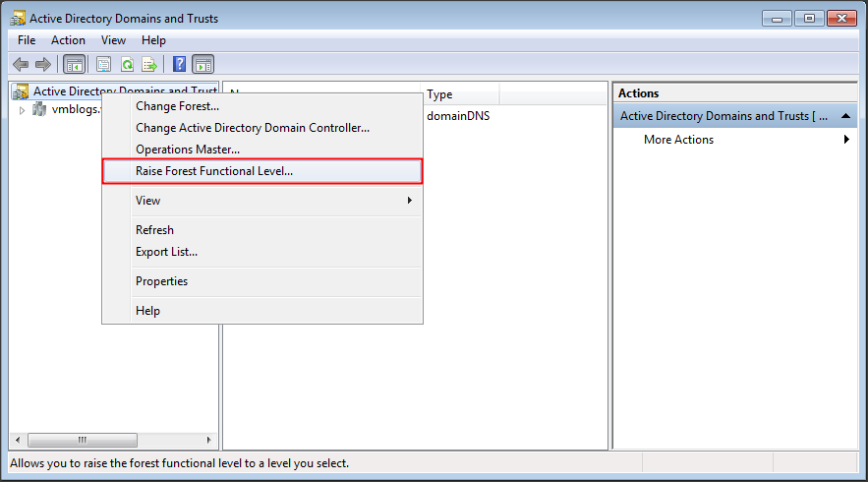Screen dimensions: 868x482
Task: Expand the vmblogs domain tree node
Action: 23,110
